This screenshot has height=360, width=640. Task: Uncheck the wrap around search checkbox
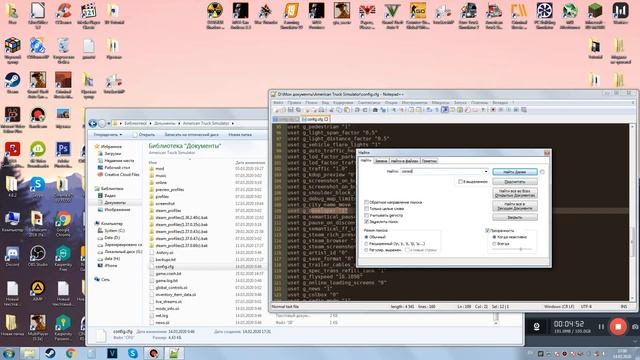(367, 222)
